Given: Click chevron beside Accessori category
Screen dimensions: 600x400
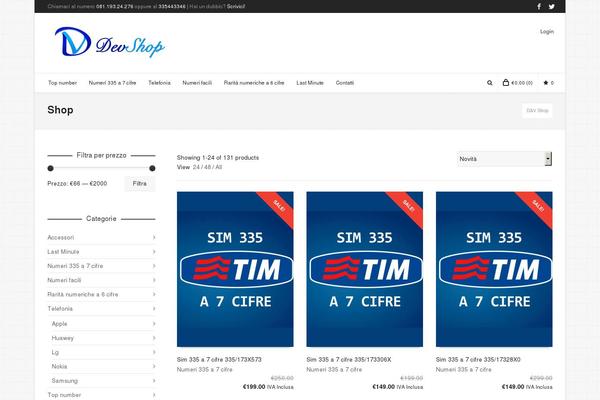Looking at the screenshot, I should 154,237.
